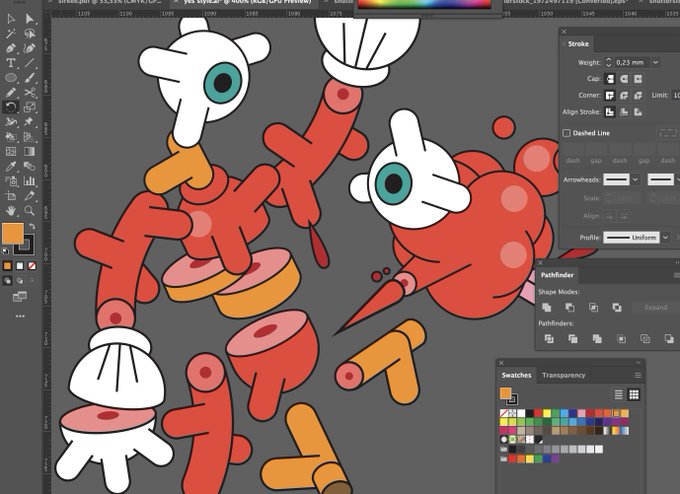Select the Magic Wand tool
Screen dimensions: 680x494
click(x=11, y=33)
